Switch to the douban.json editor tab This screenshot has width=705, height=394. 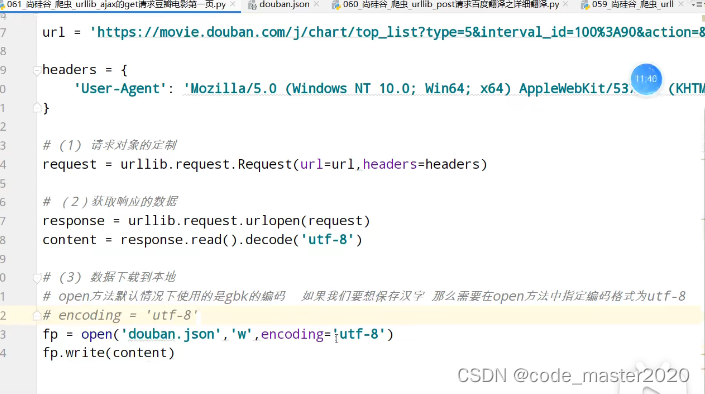tap(284, 4)
